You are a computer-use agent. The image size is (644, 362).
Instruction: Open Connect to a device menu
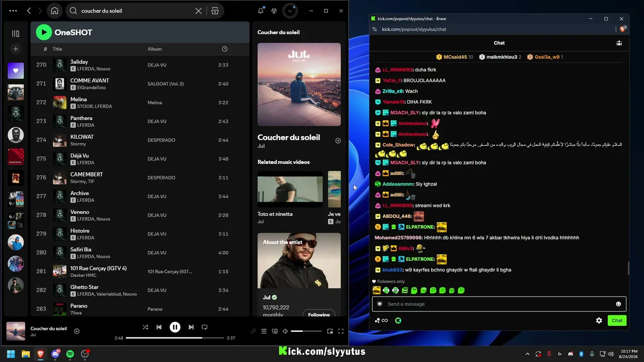[x=275, y=331]
